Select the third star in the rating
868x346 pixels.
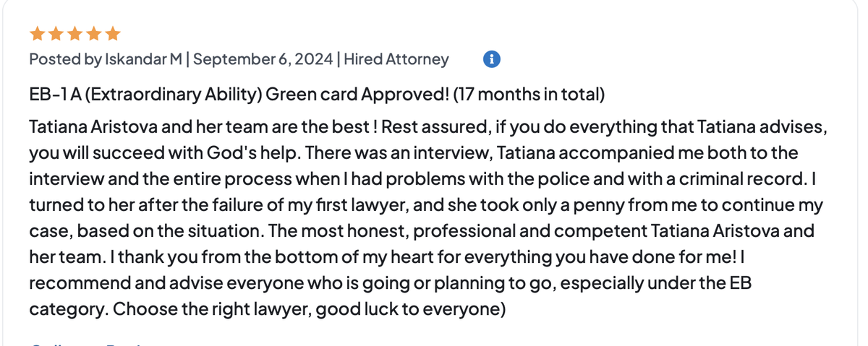pos(74,34)
